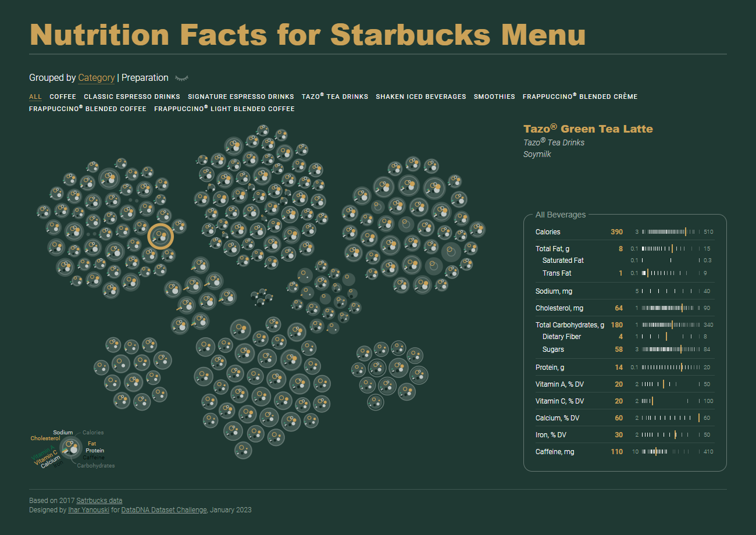Filter by CLASSIC ESPRESSO DRINKS

pyautogui.click(x=132, y=97)
